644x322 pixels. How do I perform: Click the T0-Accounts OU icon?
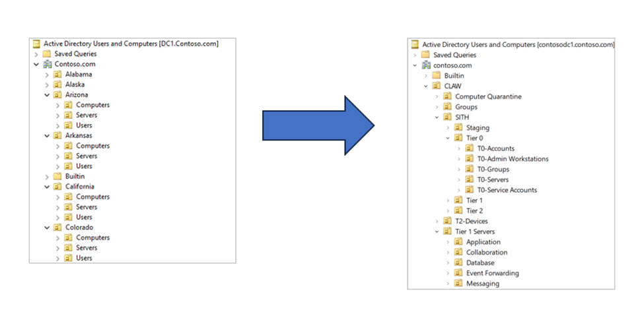click(470, 148)
